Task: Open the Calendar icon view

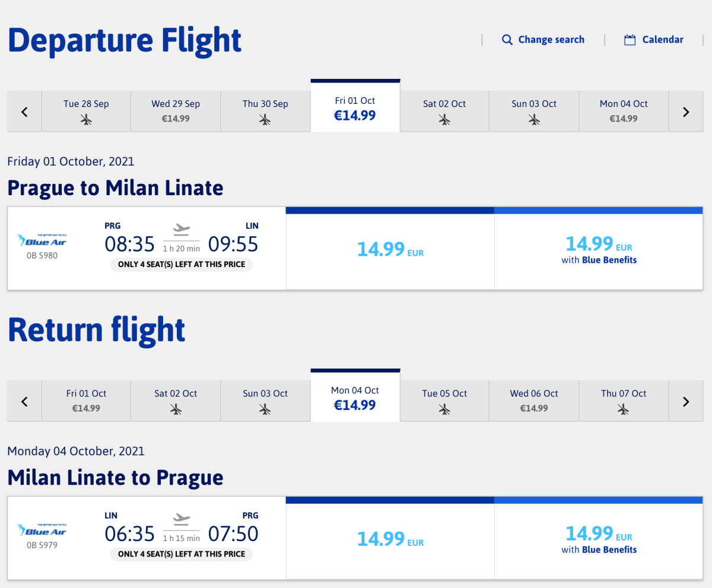Action: tap(630, 40)
